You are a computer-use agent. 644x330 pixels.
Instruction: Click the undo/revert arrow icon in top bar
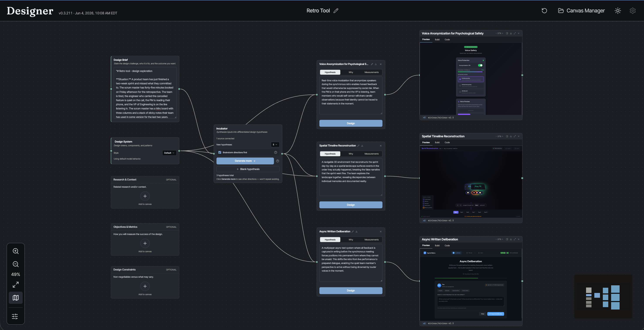tap(544, 10)
